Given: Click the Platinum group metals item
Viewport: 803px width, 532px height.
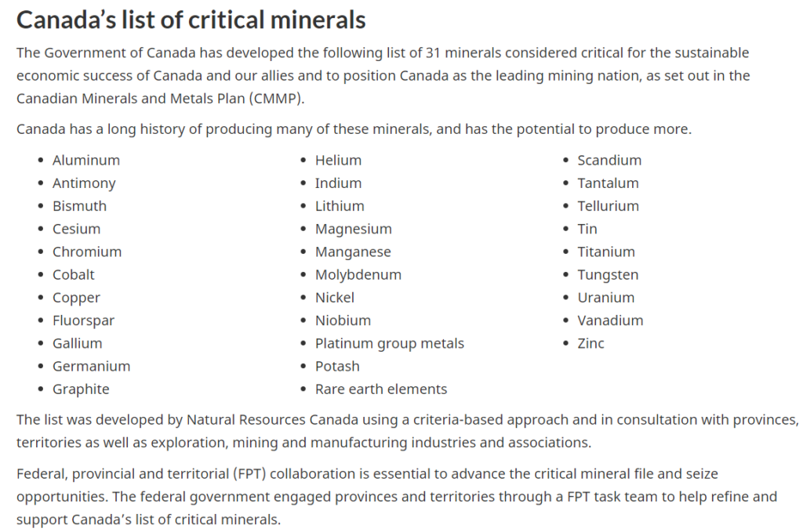Looking at the screenshot, I should tap(389, 343).
